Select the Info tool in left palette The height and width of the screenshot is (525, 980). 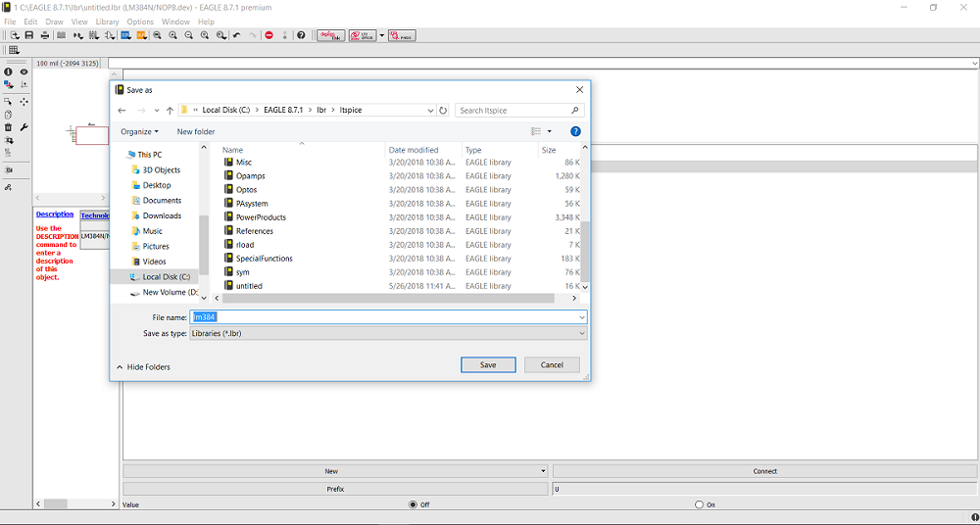(8, 72)
